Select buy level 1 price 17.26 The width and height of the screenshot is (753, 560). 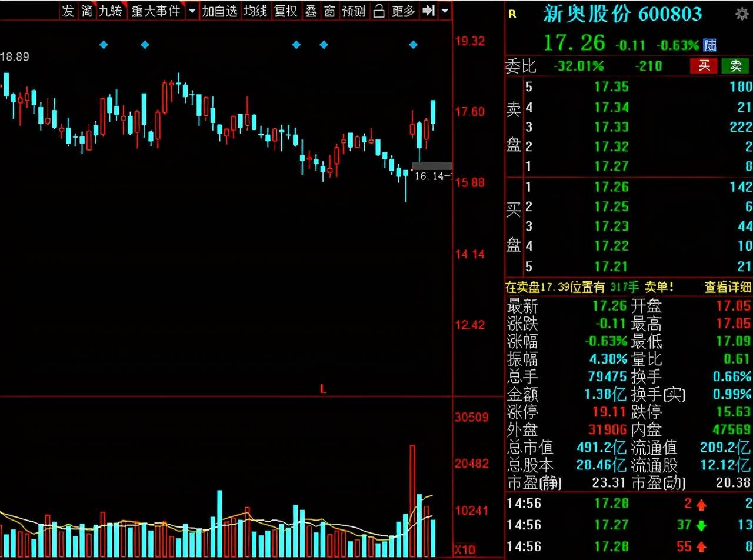611,187
